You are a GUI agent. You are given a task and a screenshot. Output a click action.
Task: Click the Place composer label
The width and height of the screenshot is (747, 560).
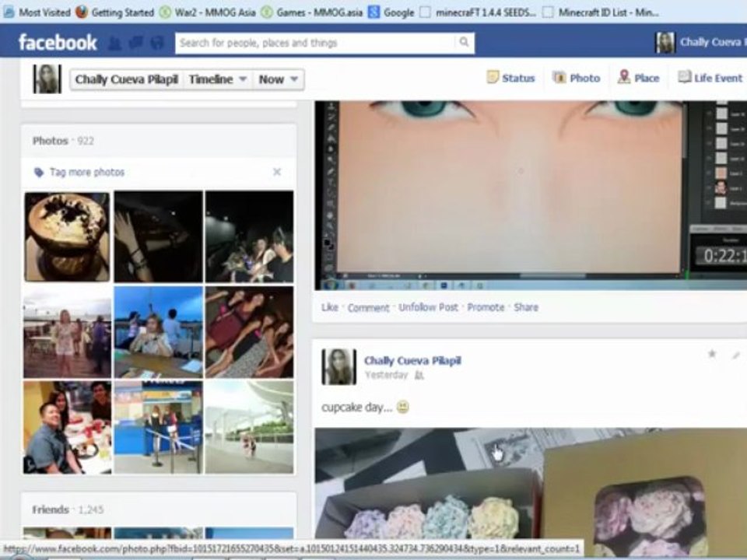pos(647,78)
